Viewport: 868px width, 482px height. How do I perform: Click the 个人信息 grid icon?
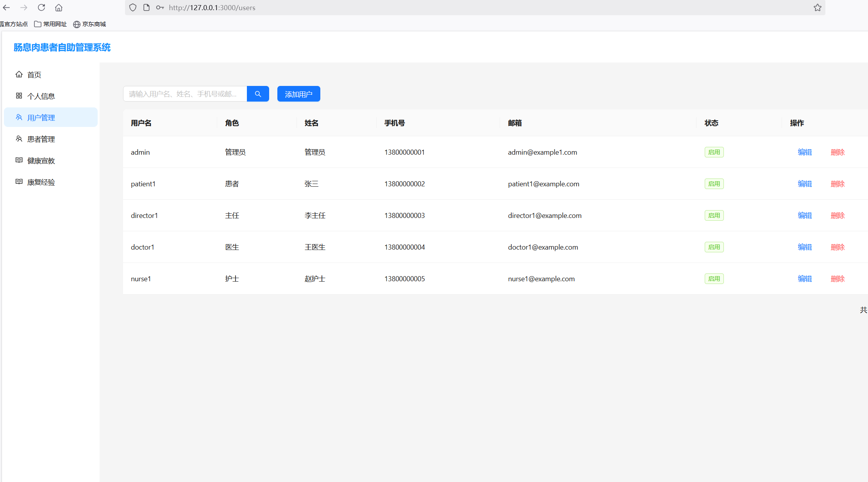click(x=19, y=96)
